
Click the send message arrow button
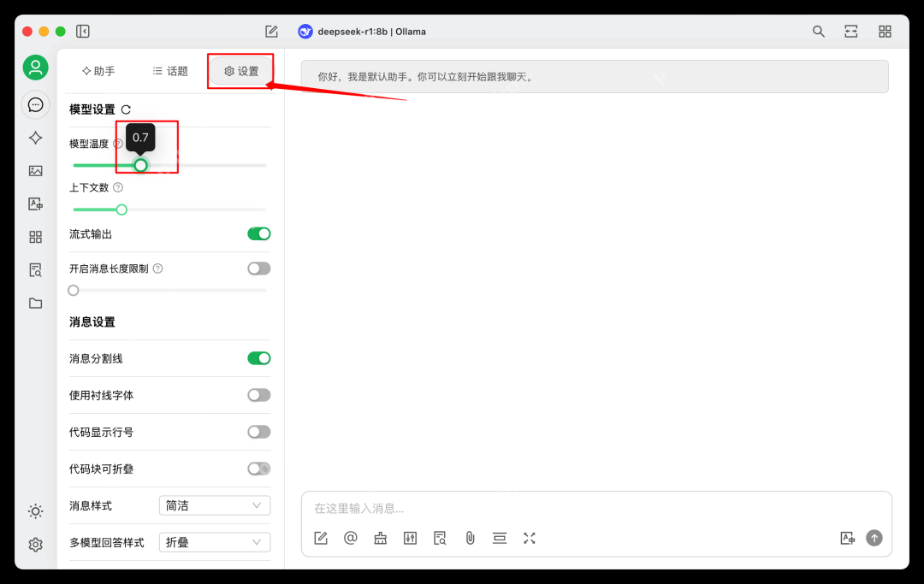(874, 538)
